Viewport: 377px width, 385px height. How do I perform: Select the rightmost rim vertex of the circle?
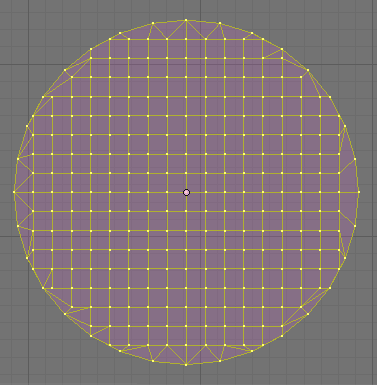(359, 192)
